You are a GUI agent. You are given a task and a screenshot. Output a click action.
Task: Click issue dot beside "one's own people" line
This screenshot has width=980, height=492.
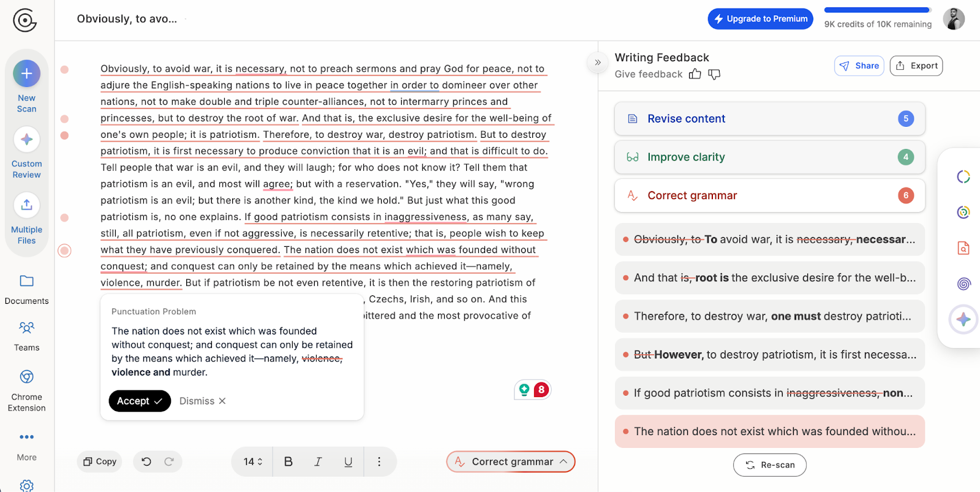point(64,135)
